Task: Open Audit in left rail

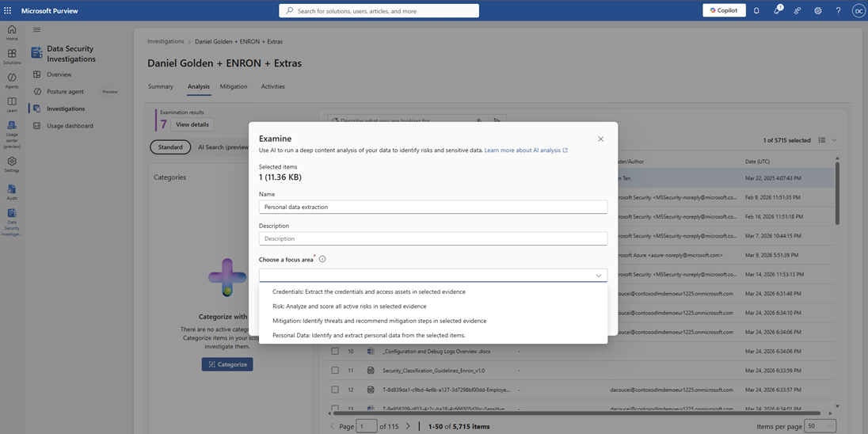Action: click(12, 192)
